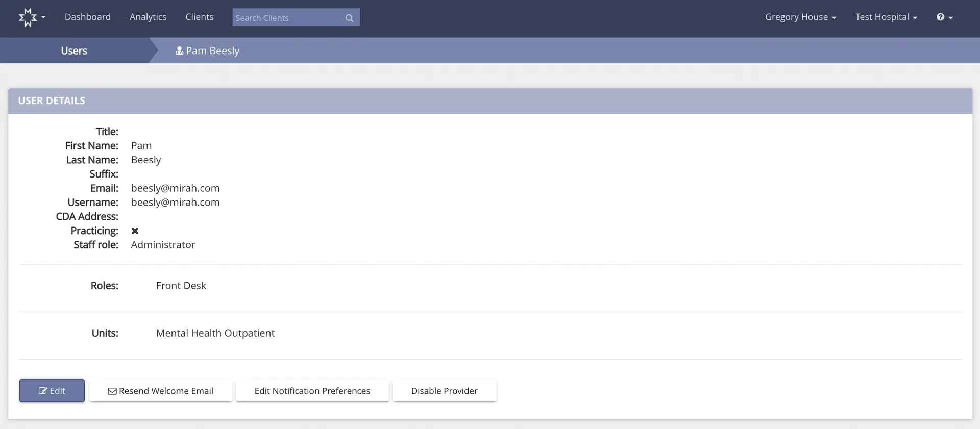Open the Analytics menu item

pyautogui.click(x=148, y=17)
